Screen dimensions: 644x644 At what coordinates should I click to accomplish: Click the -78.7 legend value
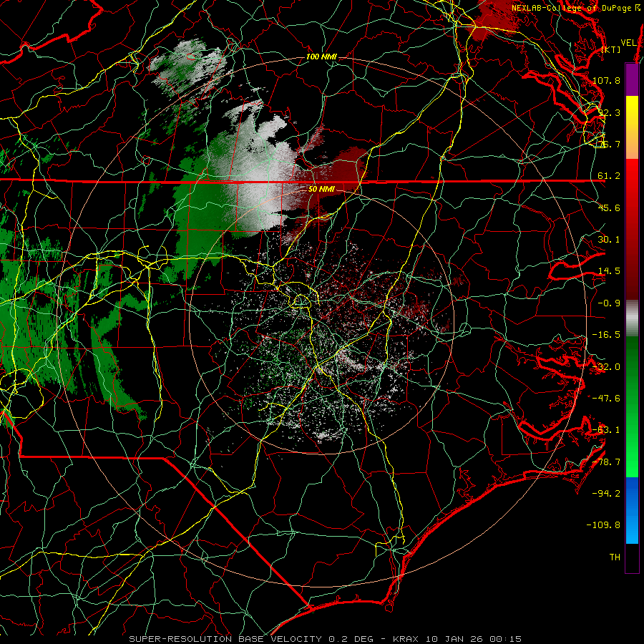tap(606, 462)
